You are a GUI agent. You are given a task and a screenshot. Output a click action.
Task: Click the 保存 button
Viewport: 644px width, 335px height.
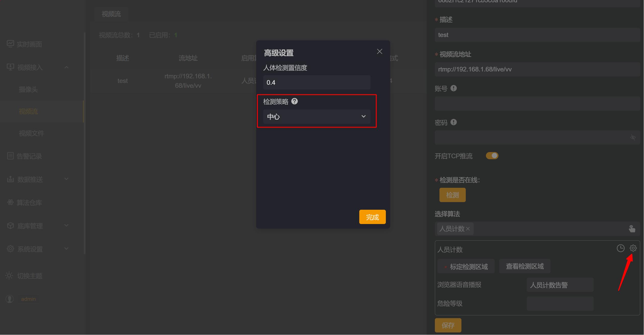[448, 325]
